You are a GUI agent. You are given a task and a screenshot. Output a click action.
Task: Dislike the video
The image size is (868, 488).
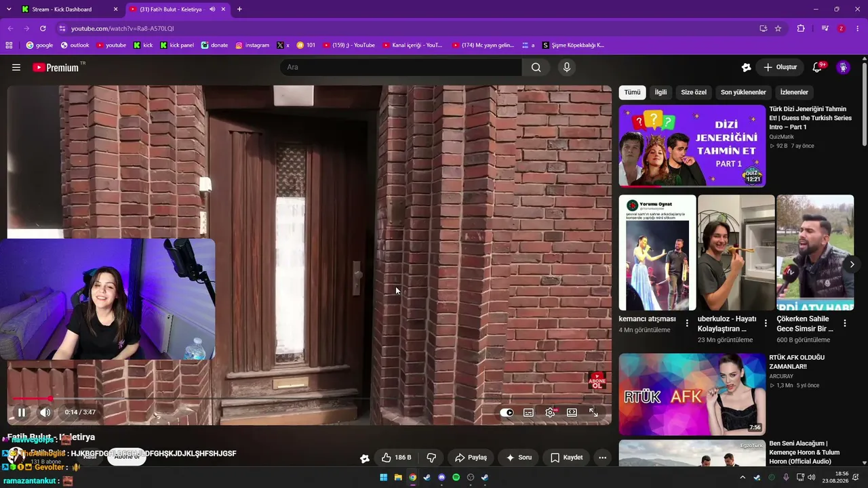tap(431, 457)
